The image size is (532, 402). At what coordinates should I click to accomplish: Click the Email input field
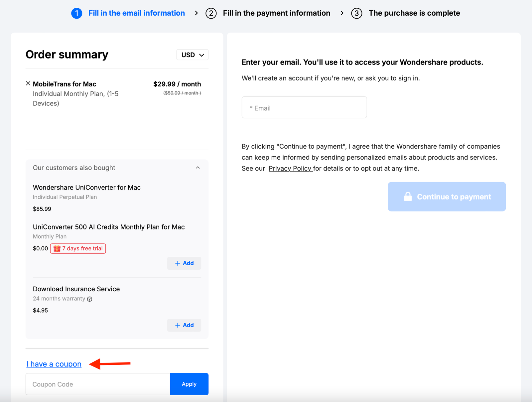tap(304, 107)
